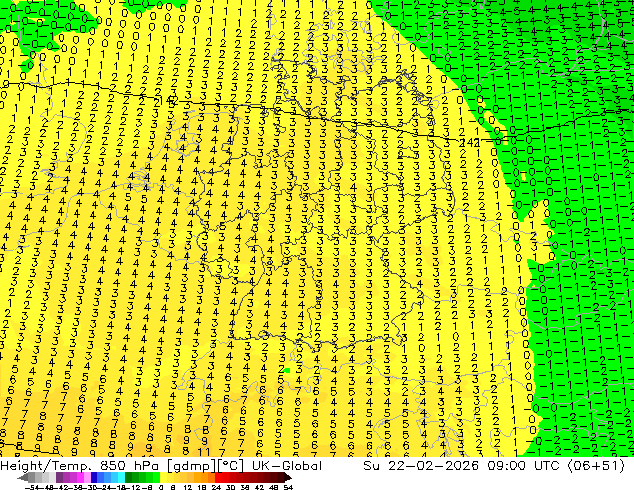This screenshot has width=634, height=490.
Task: Click the '(06+51)' forecast run label
Action: [596, 466]
